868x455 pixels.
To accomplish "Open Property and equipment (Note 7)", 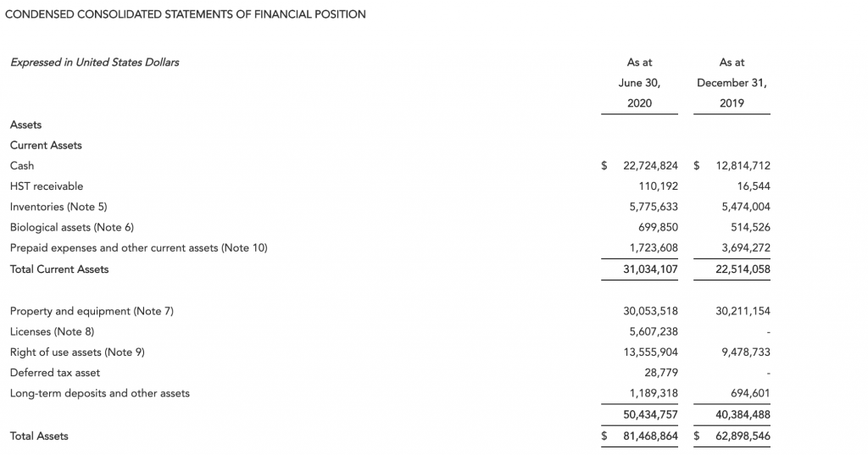I will click(x=92, y=311).
